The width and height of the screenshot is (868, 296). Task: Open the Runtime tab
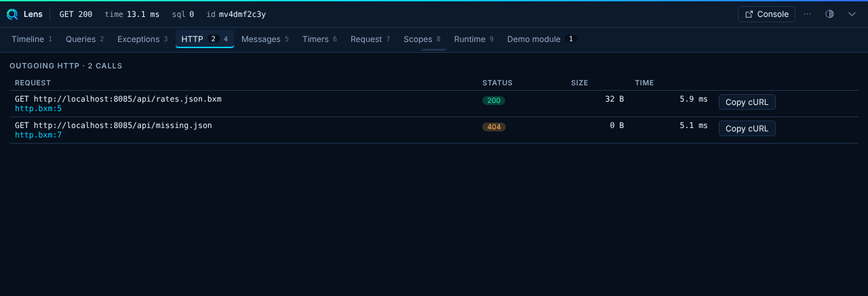(x=474, y=39)
